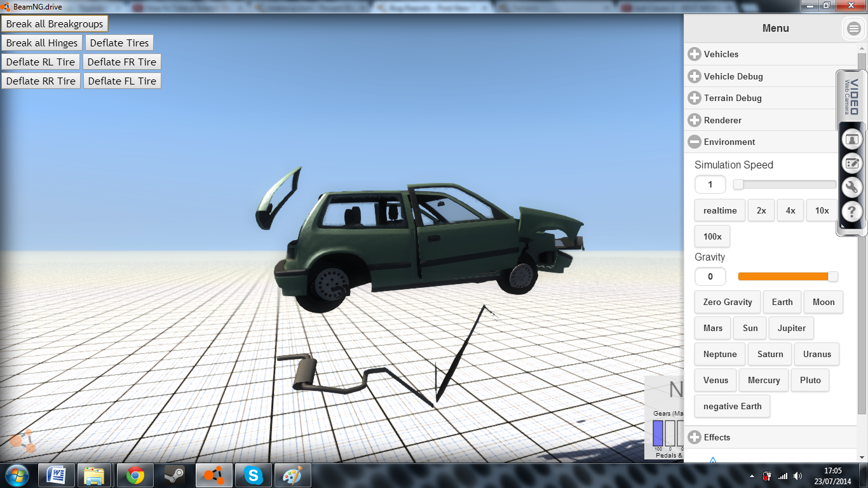The image size is (868, 488).
Task: Click the edit notes icon in Video sidebar
Action: pyautogui.click(x=851, y=163)
